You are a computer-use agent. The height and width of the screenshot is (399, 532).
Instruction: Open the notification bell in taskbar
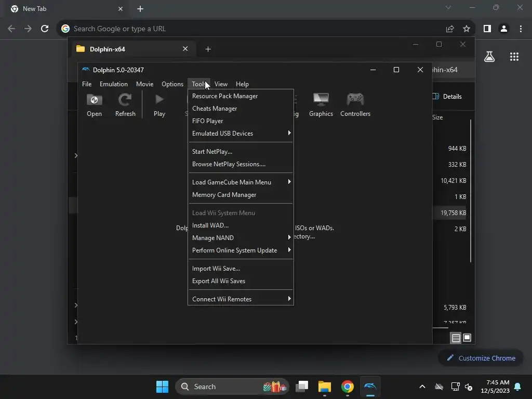[x=518, y=387]
